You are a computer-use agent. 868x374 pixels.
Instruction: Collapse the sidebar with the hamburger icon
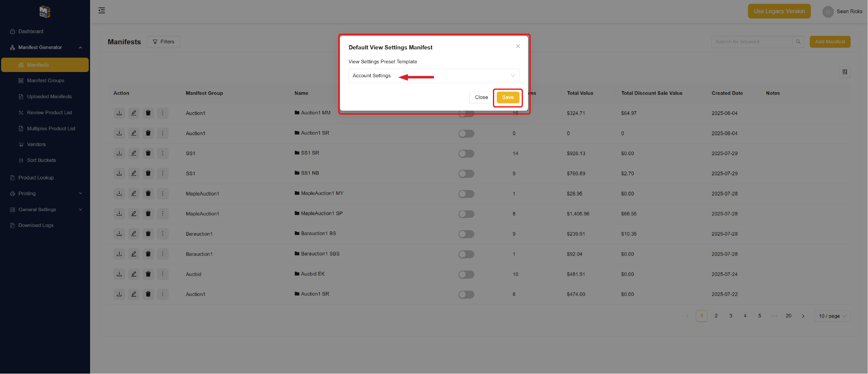pyautogui.click(x=102, y=11)
